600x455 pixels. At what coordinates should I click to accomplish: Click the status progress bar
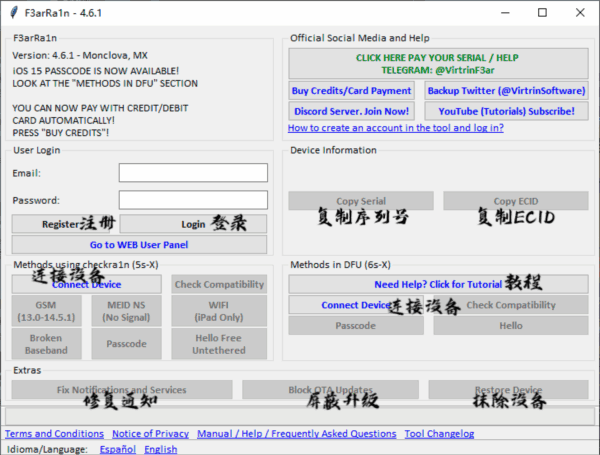point(300,415)
